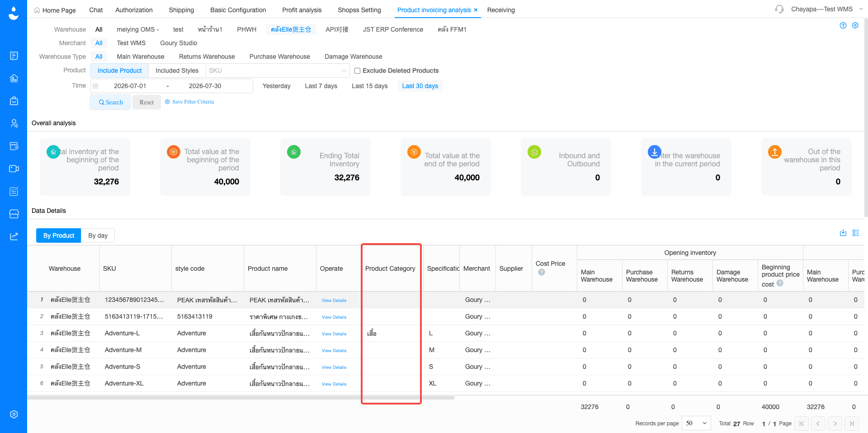The image size is (868, 433).
Task: Switch data view to By Product
Action: click(59, 235)
